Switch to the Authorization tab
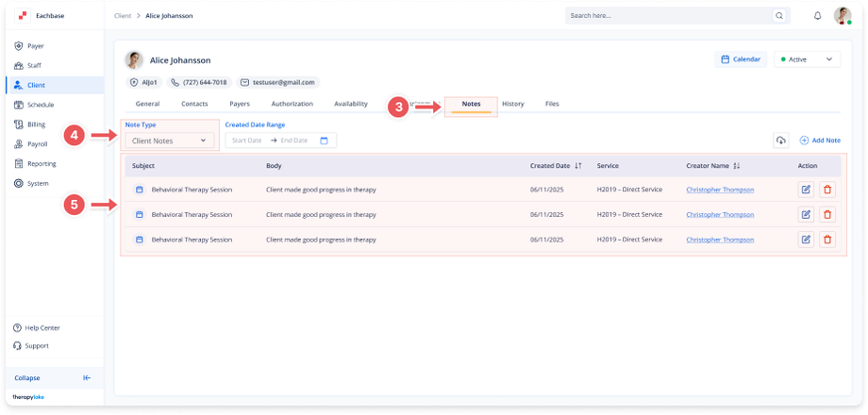This screenshot has height=415, width=868. tap(292, 104)
